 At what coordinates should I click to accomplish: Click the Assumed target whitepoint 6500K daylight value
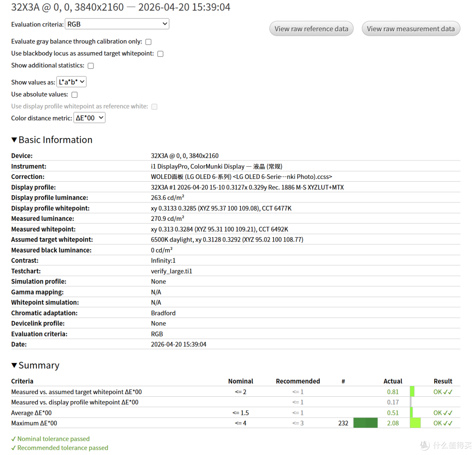pyautogui.click(x=227, y=240)
